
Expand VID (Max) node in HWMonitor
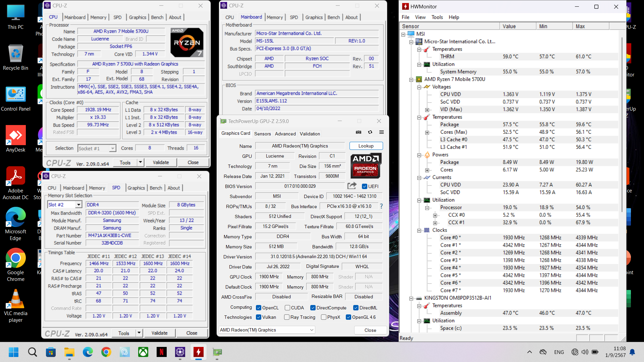(x=427, y=110)
